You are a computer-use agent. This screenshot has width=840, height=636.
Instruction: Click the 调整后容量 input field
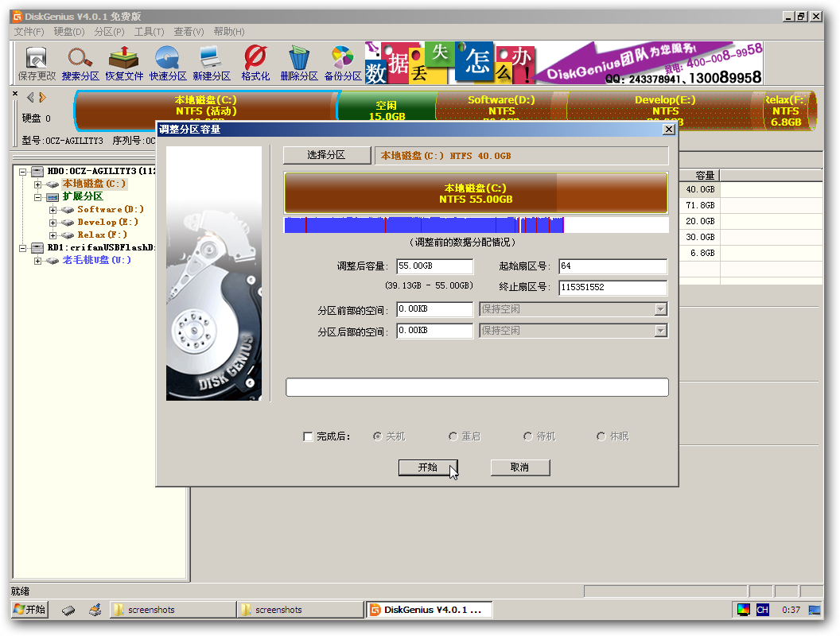pyautogui.click(x=434, y=266)
